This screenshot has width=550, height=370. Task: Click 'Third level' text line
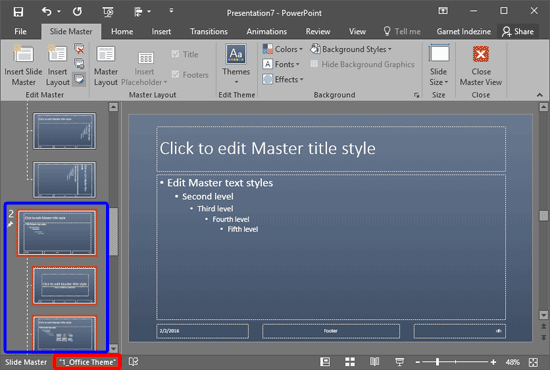coord(215,209)
